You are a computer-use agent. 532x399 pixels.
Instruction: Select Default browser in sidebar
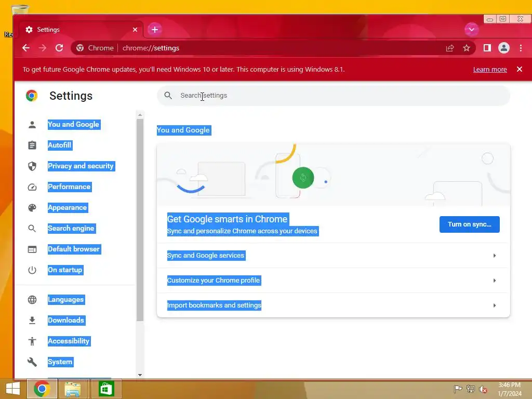[74, 249]
